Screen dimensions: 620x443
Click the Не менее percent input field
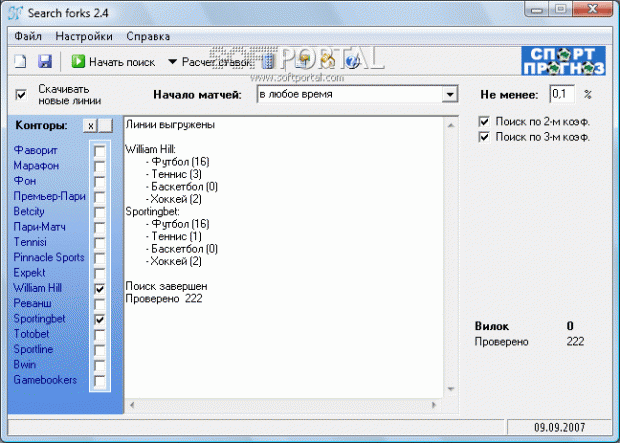562,94
